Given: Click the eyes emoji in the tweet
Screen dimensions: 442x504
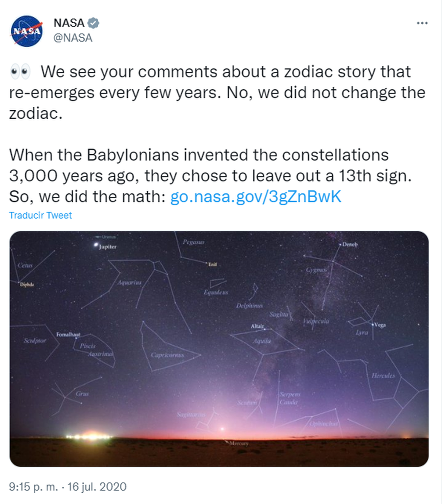Looking at the screenshot, I should point(20,72).
